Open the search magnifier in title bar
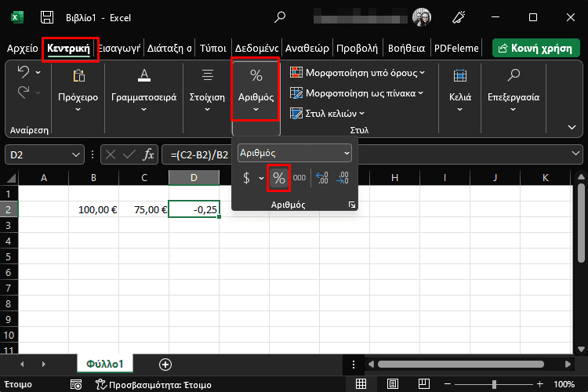The width and height of the screenshot is (588, 392). 280,17
